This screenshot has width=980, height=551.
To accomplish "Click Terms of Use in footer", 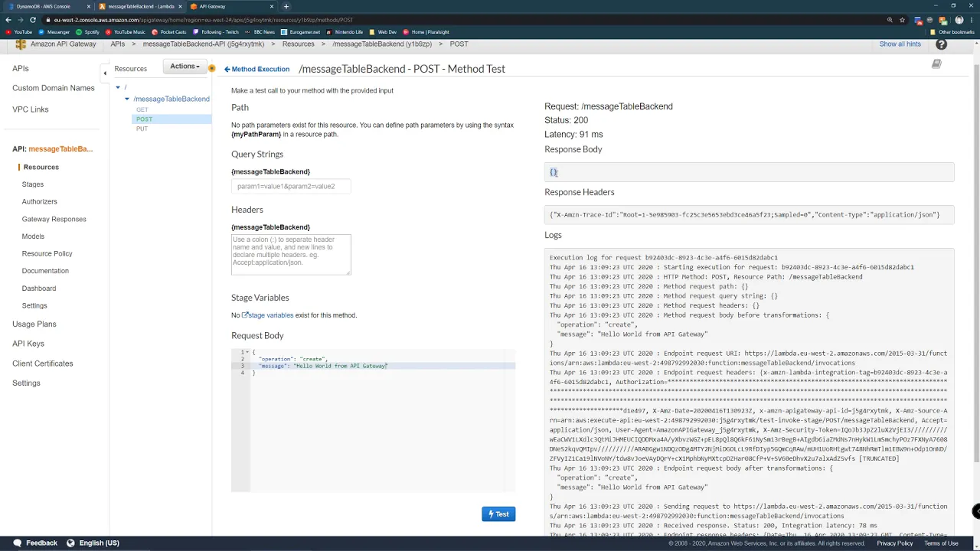I will click(x=941, y=543).
